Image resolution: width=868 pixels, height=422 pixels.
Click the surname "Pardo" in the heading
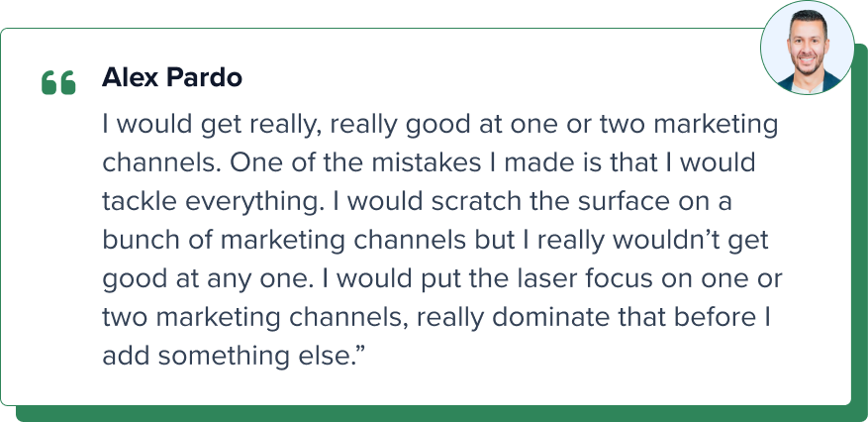[207, 79]
